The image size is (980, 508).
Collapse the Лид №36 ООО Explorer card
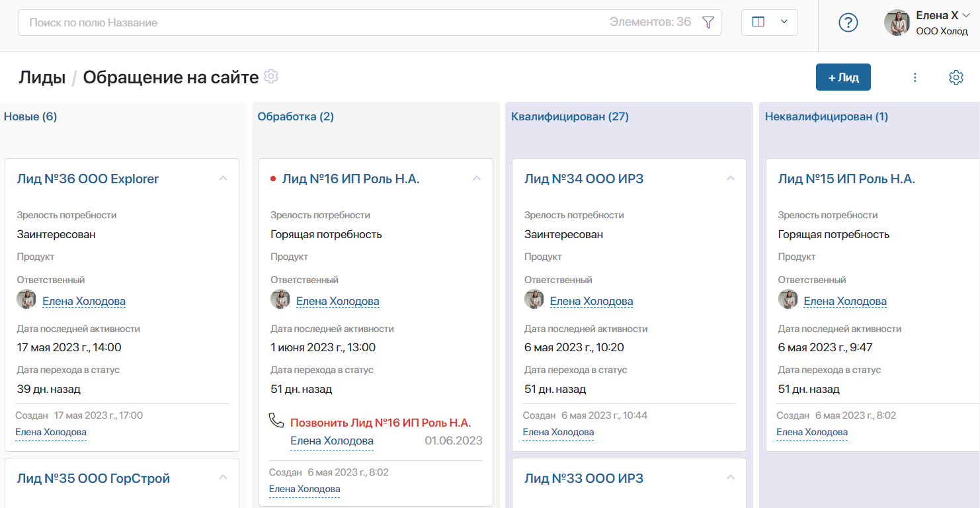(223, 178)
